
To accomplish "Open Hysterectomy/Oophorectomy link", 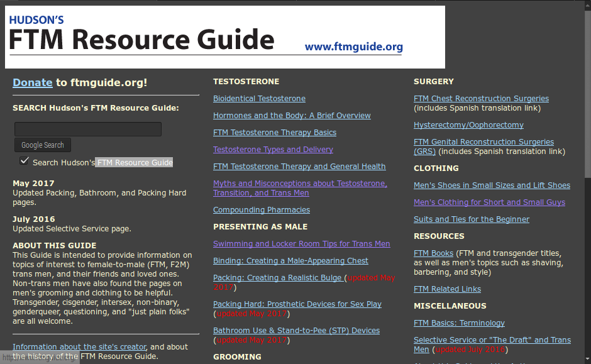I will click(x=468, y=124).
